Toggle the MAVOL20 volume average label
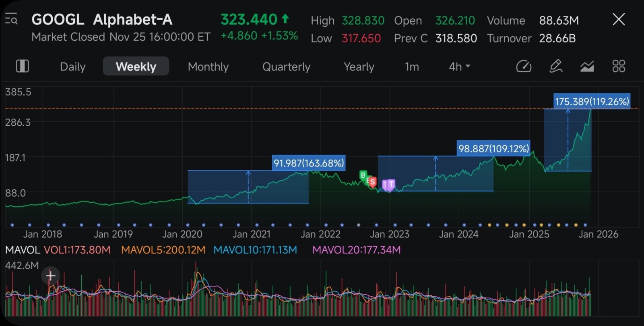The width and height of the screenshot is (644, 326). point(357,250)
